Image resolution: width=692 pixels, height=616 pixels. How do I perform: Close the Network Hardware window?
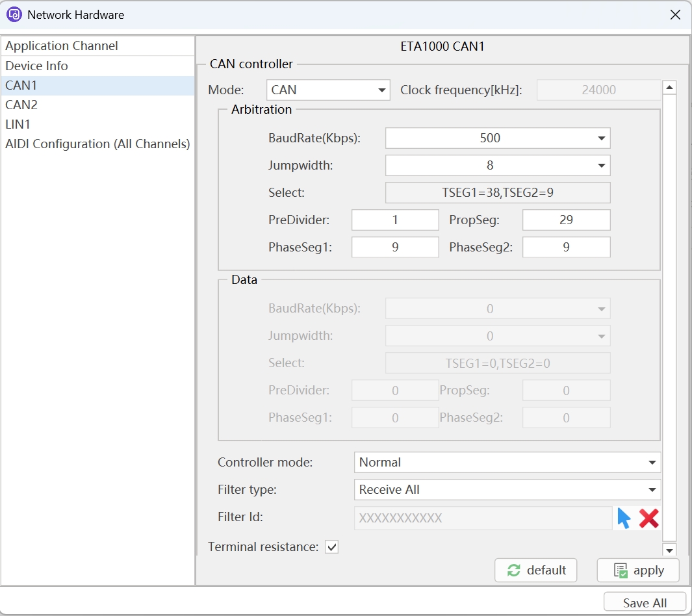pyautogui.click(x=675, y=14)
